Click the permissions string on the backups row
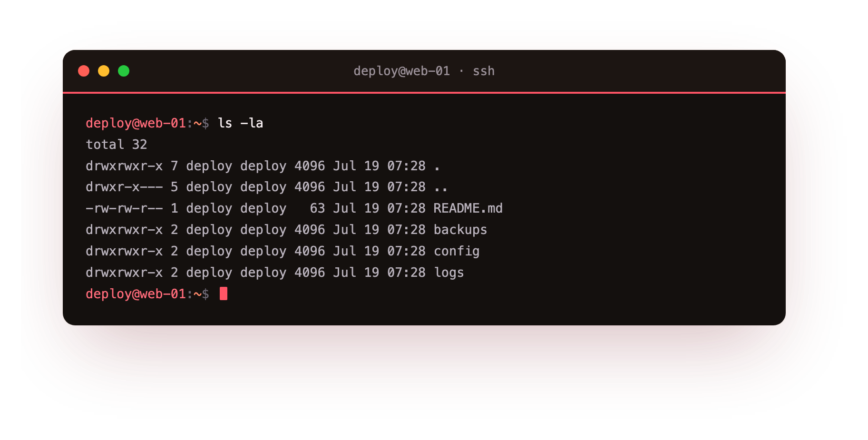The width and height of the screenshot is (868, 440). point(124,230)
